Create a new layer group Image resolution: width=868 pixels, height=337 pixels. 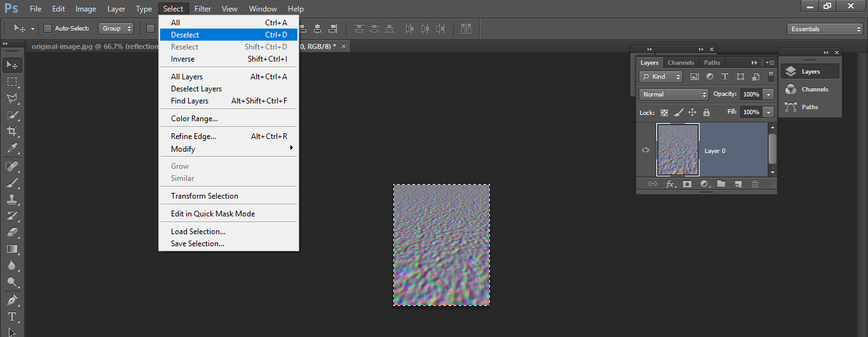click(721, 184)
